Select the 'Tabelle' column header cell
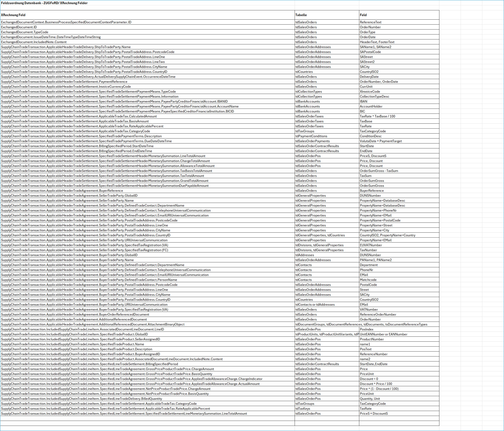Screen dimensions: 504x431 click(327, 15)
